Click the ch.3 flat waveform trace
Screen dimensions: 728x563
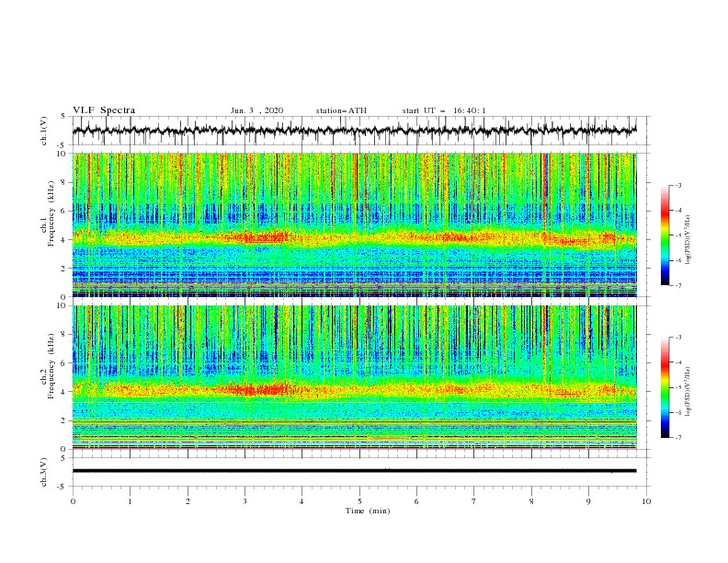[354, 471]
